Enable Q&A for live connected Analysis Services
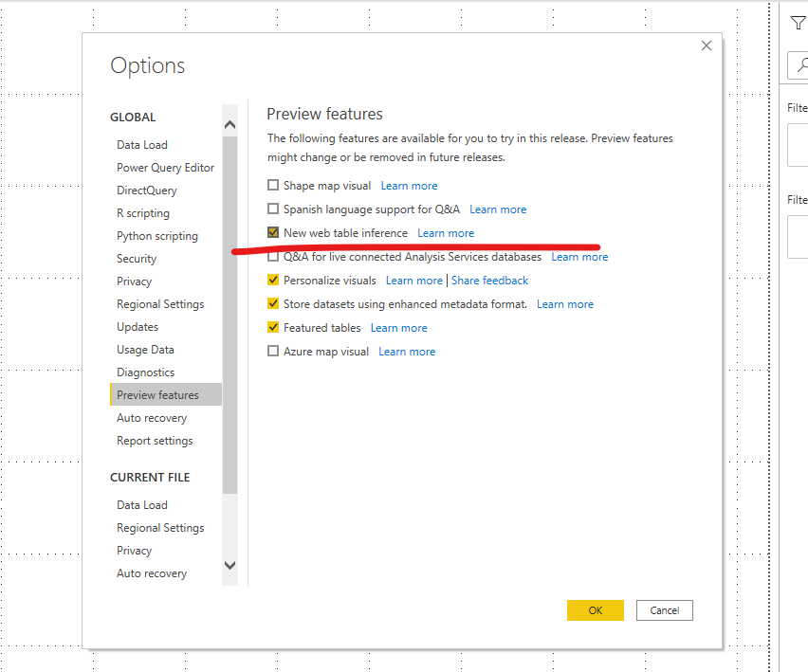Screen dimensions: 808x672 point(273,257)
